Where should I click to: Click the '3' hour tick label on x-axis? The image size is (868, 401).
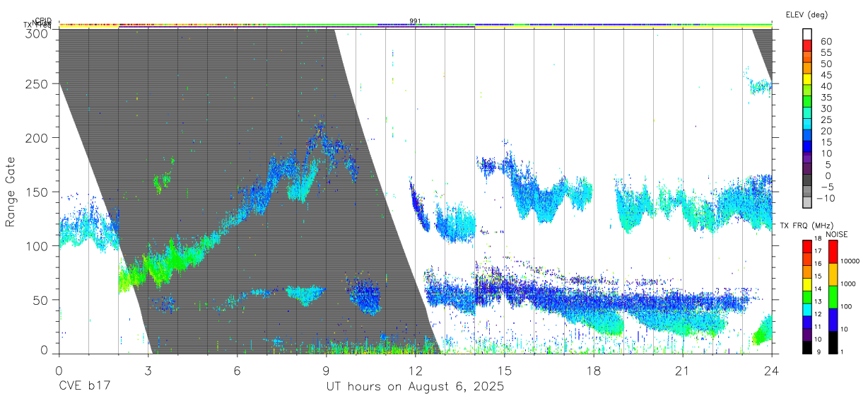pos(148,371)
